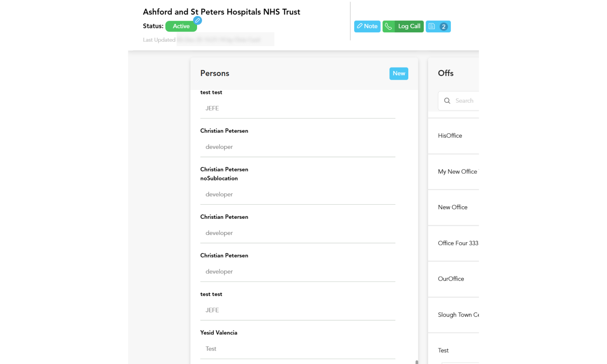This screenshot has width=607, height=364.
Task: Click the Persons list scrollbar handle
Action: (x=416, y=362)
